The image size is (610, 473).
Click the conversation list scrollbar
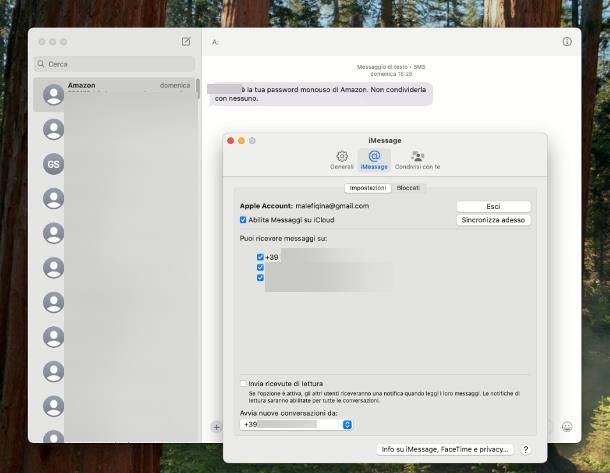pos(198,88)
